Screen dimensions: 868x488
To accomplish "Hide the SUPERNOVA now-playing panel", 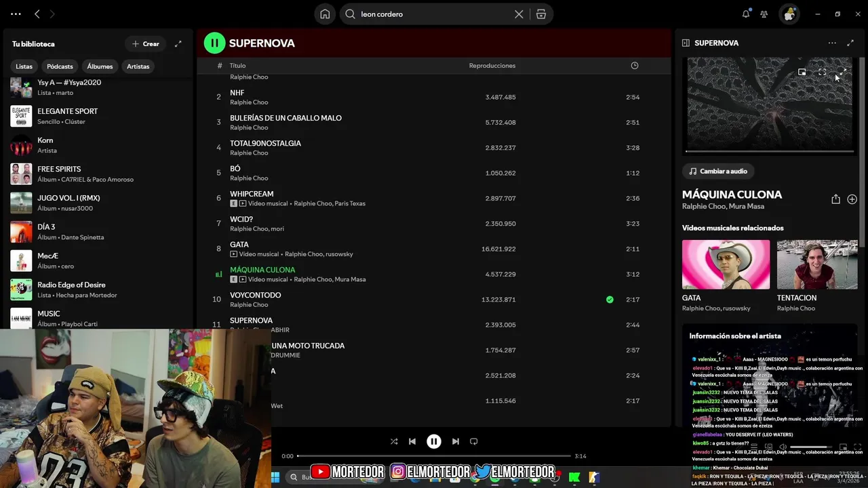I will [x=686, y=43].
